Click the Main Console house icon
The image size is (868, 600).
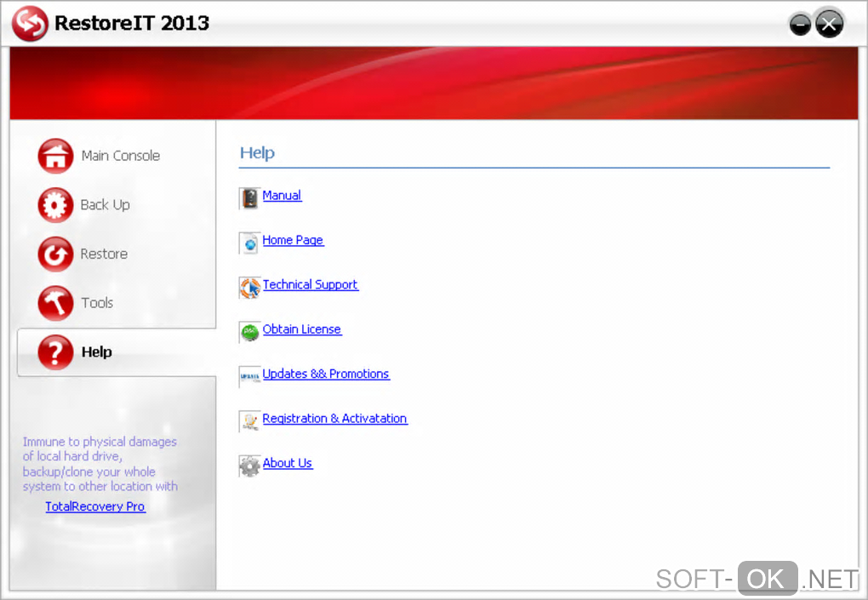[x=55, y=156]
